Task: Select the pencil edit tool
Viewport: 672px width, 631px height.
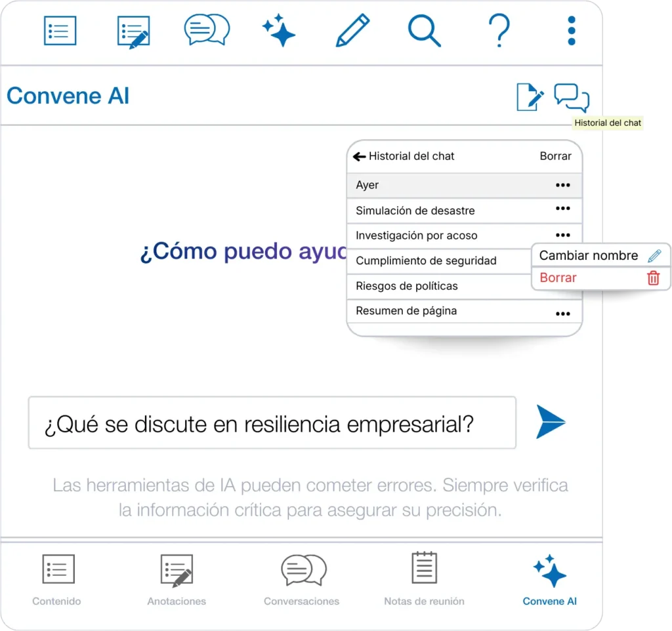Action: coord(352,30)
